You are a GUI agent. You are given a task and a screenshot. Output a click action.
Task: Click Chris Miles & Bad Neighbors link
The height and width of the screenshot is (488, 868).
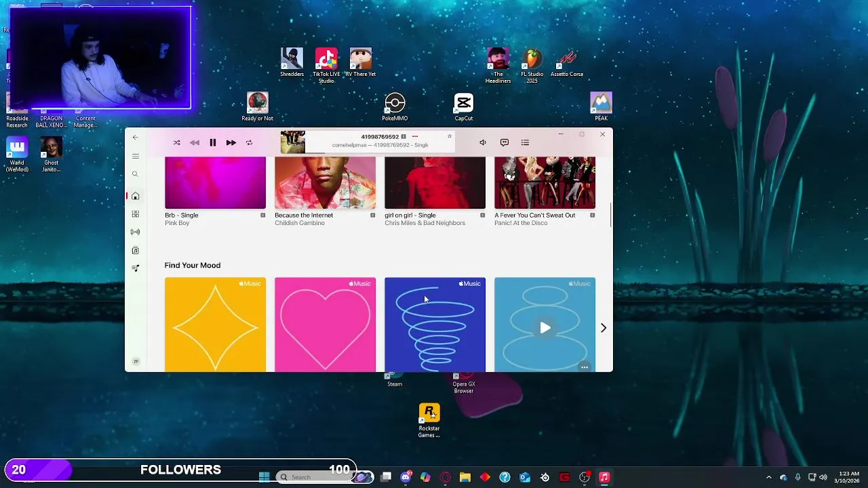425,223
